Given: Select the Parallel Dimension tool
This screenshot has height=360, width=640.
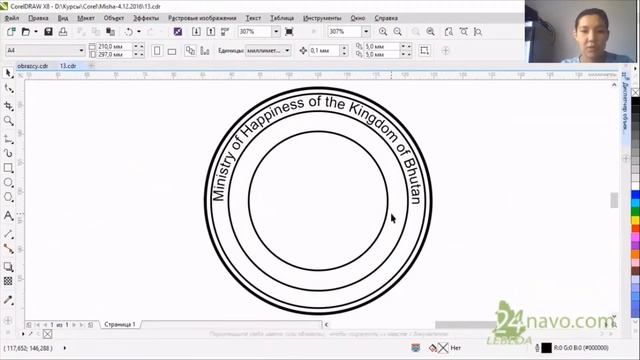Looking at the screenshot, I should [9, 234].
